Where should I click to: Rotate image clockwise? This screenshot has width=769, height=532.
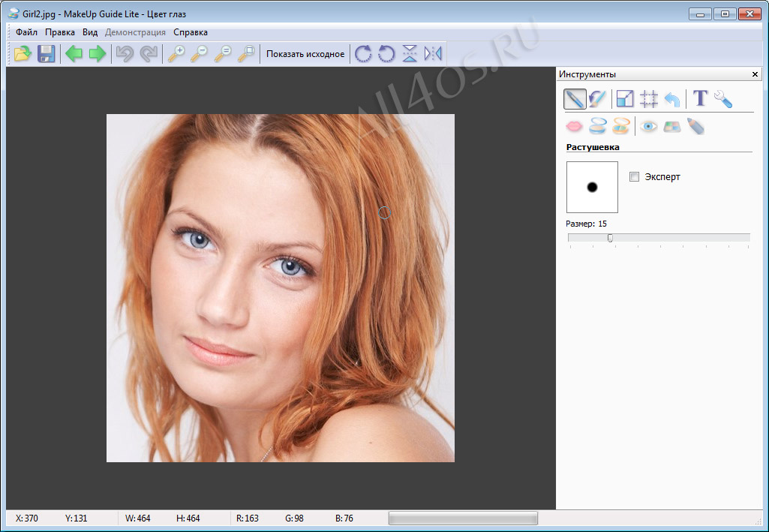click(x=363, y=53)
